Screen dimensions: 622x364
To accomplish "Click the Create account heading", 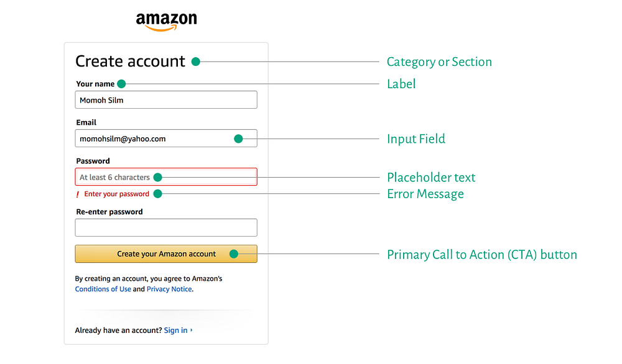I will 130,61.
